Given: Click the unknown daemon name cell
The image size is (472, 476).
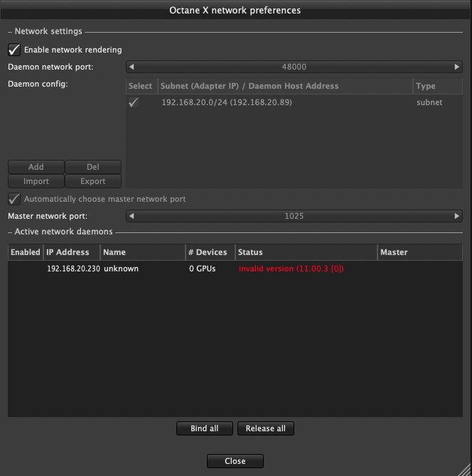Looking at the screenshot, I should [121, 269].
